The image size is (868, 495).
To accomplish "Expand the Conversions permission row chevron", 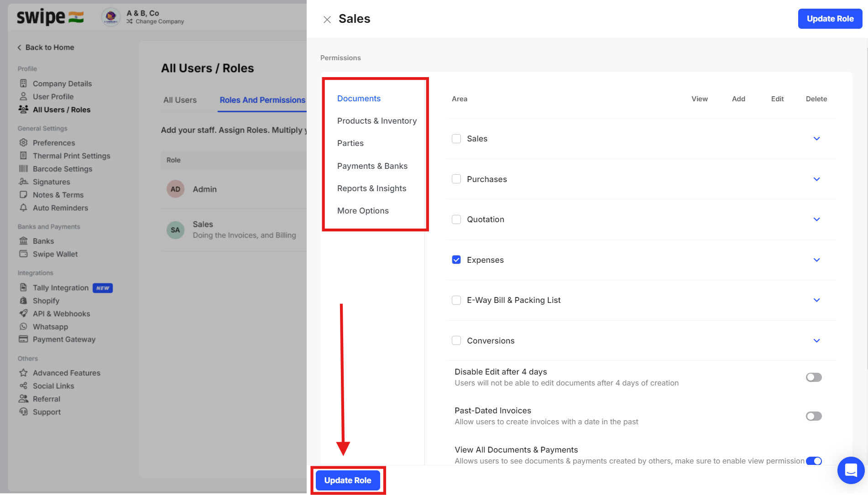I will [x=816, y=341].
